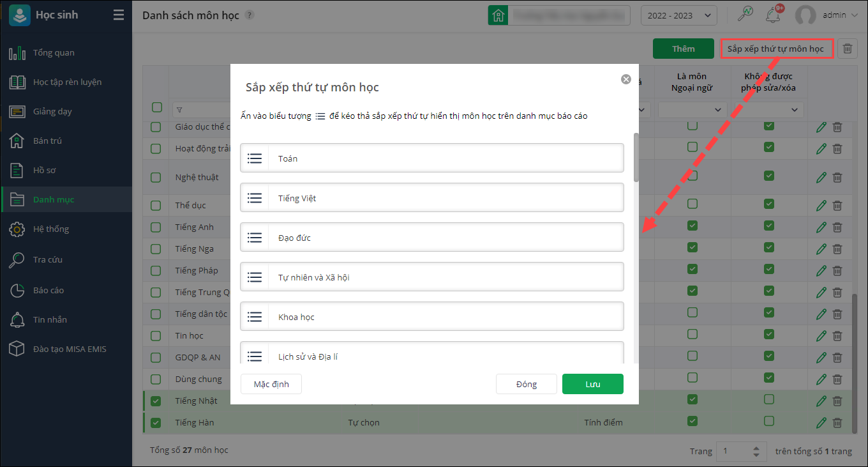Click the filter funnel icon in the subject column
868x467 pixels.
[x=179, y=109]
